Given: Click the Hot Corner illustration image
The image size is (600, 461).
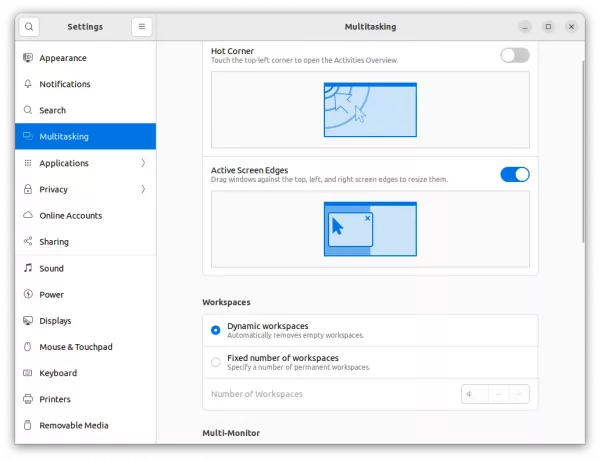Looking at the screenshot, I should click(370, 109).
